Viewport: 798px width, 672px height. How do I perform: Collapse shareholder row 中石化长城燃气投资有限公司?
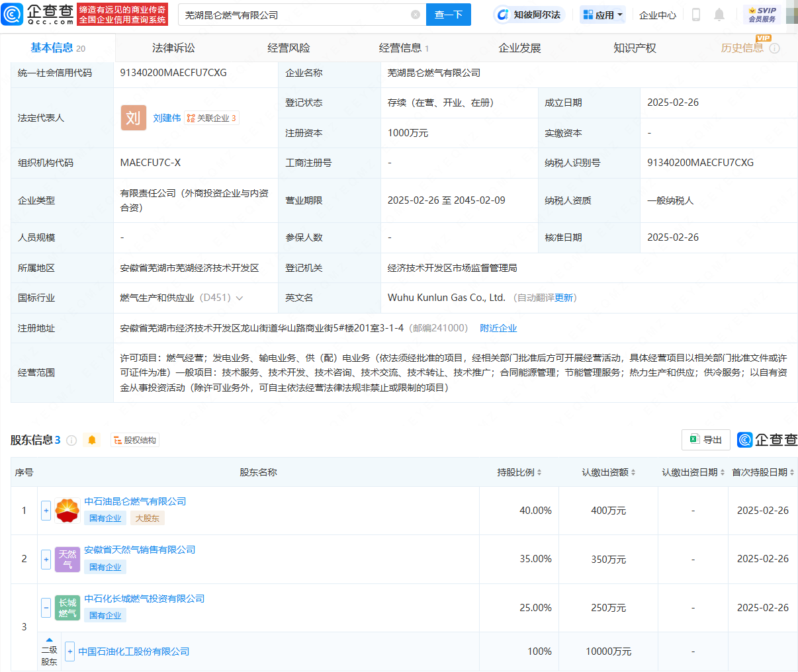(46, 608)
